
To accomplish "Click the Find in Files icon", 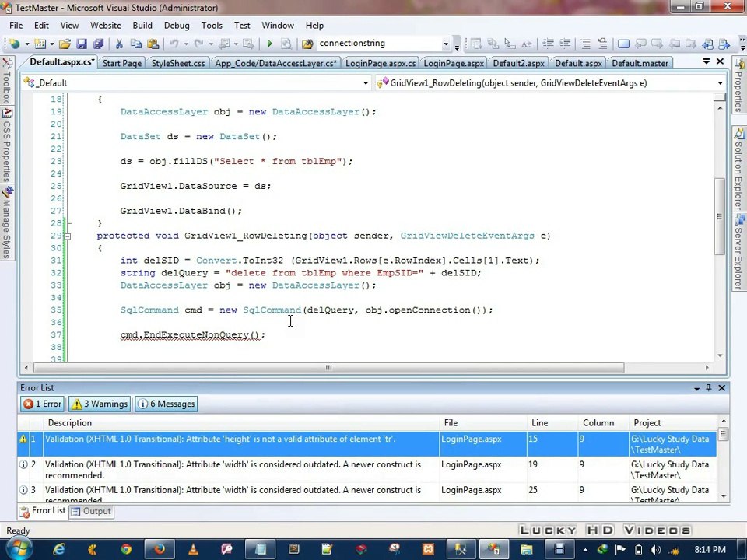I will (x=307, y=44).
